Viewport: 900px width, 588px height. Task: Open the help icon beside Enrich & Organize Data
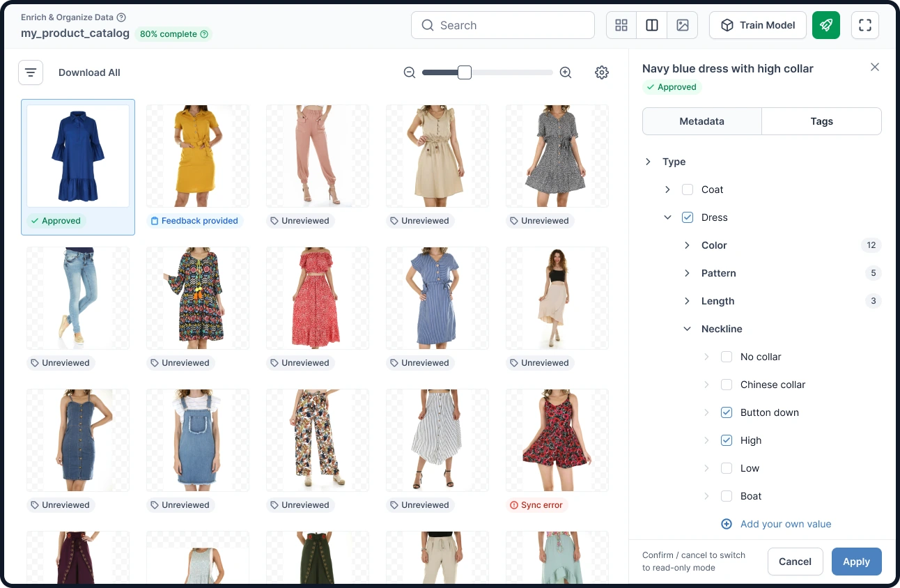(x=121, y=17)
